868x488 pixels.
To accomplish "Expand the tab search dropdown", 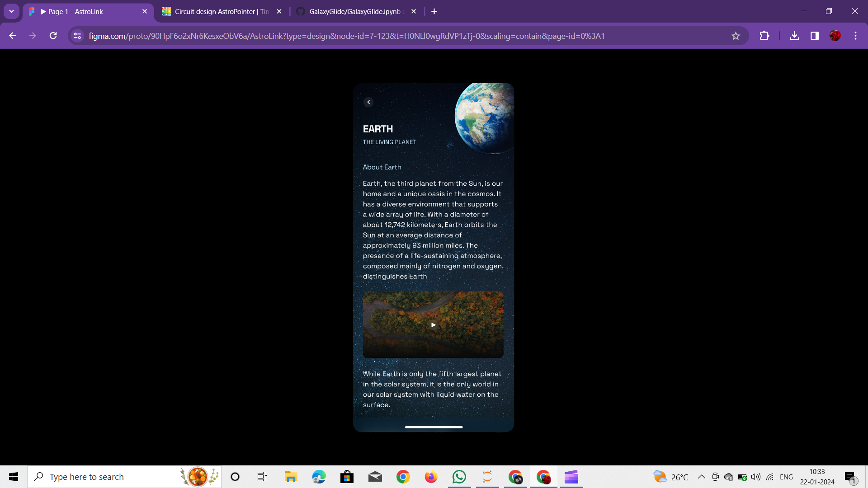I will pyautogui.click(x=11, y=11).
